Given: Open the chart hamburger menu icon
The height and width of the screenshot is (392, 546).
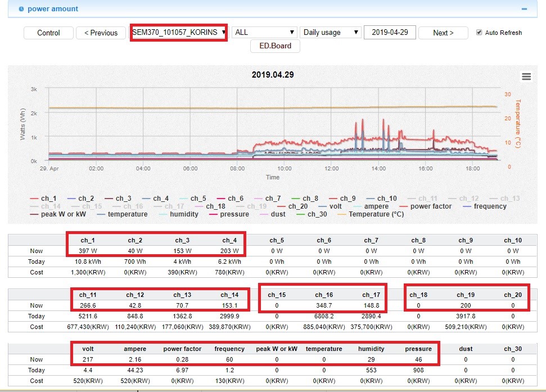Looking at the screenshot, I should [x=526, y=77].
